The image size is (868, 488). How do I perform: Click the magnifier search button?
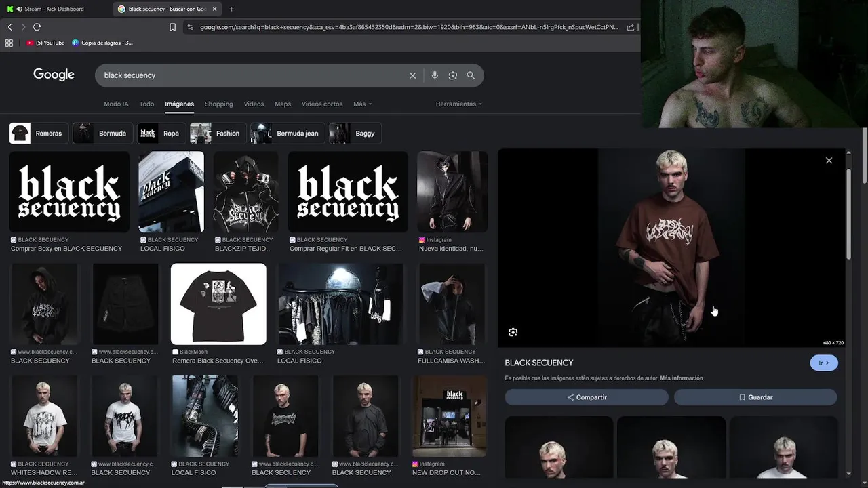471,75
